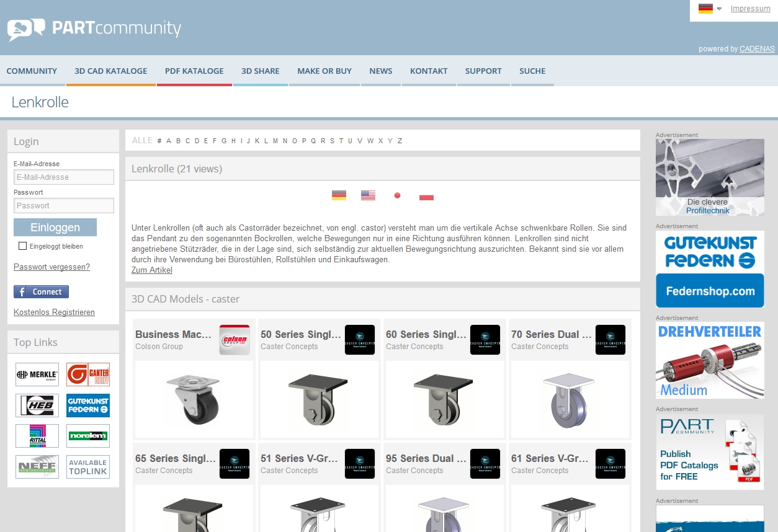Select 3D SHARE in navigation
The width and height of the screenshot is (778, 532).
pyautogui.click(x=261, y=71)
